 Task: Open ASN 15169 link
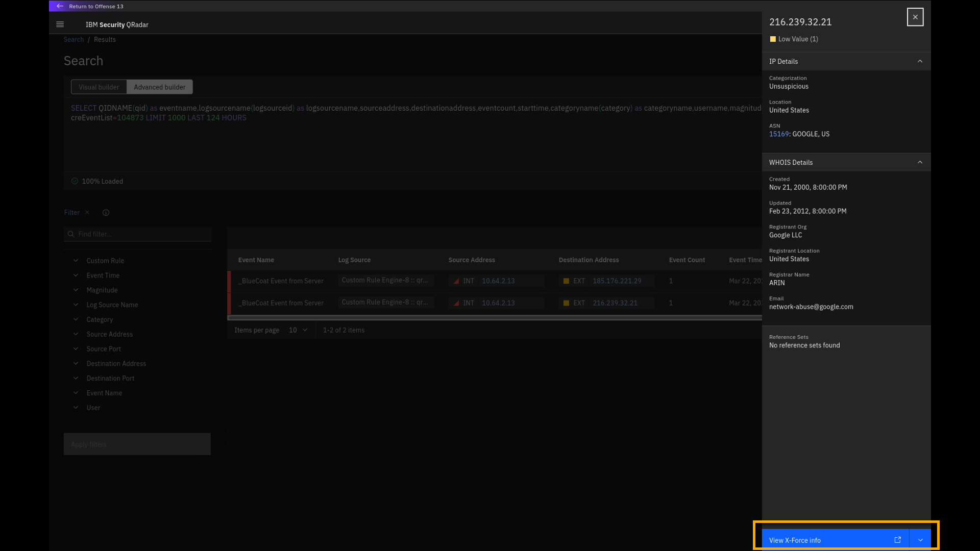[x=778, y=134]
